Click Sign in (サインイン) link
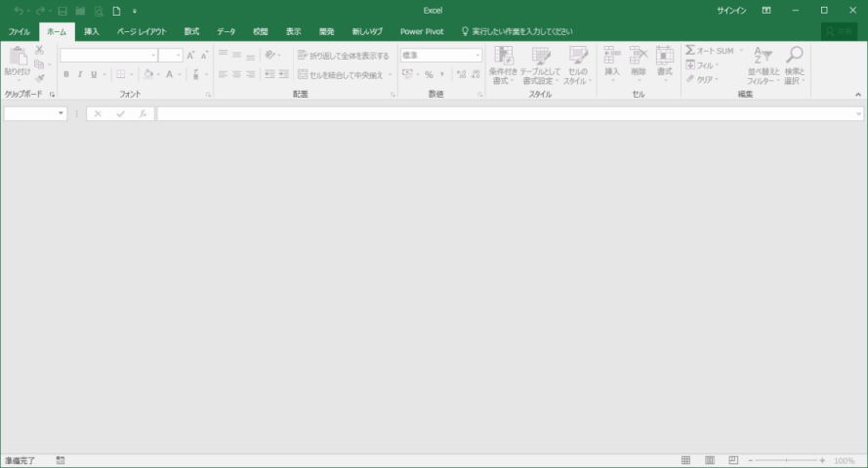Screen dimensions: 868x468 [x=731, y=11]
